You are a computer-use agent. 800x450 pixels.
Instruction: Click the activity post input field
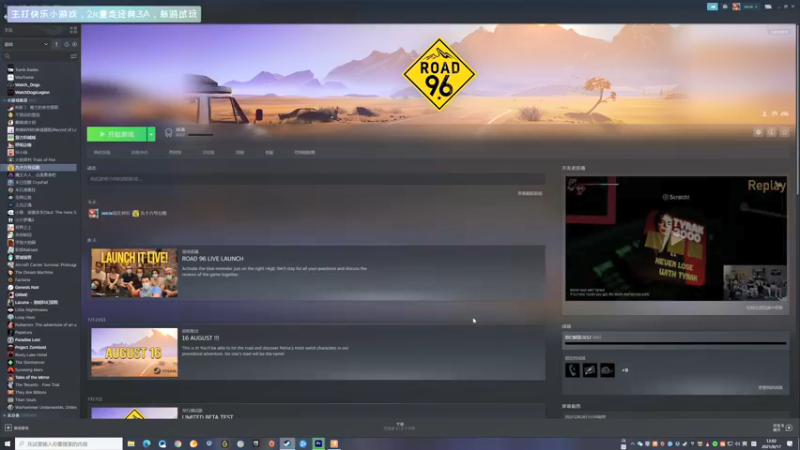(x=316, y=179)
